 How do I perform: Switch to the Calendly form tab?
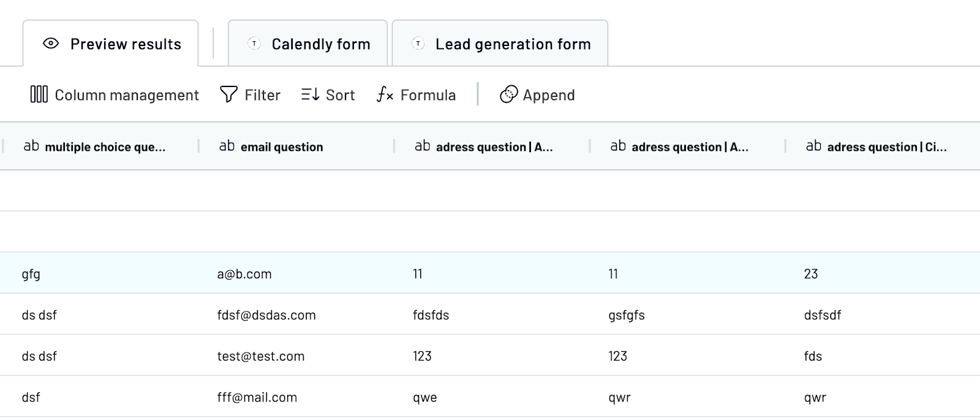[307, 43]
